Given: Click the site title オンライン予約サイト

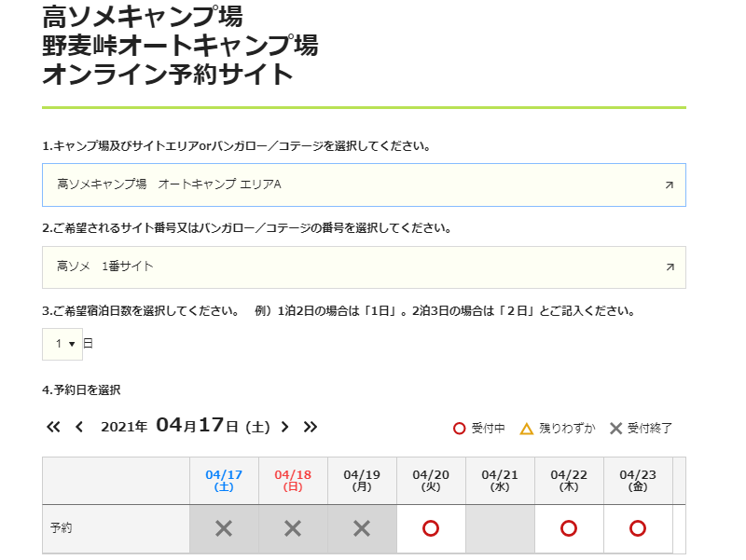Looking at the screenshot, I should pyautogui.click(x=168, y=75).
